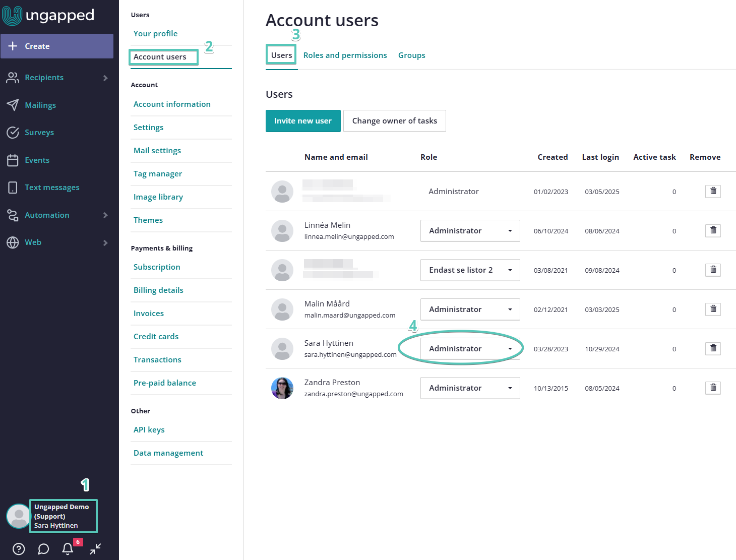Open the chat bubble icon

pyautogui.click(x=43, y=549)
